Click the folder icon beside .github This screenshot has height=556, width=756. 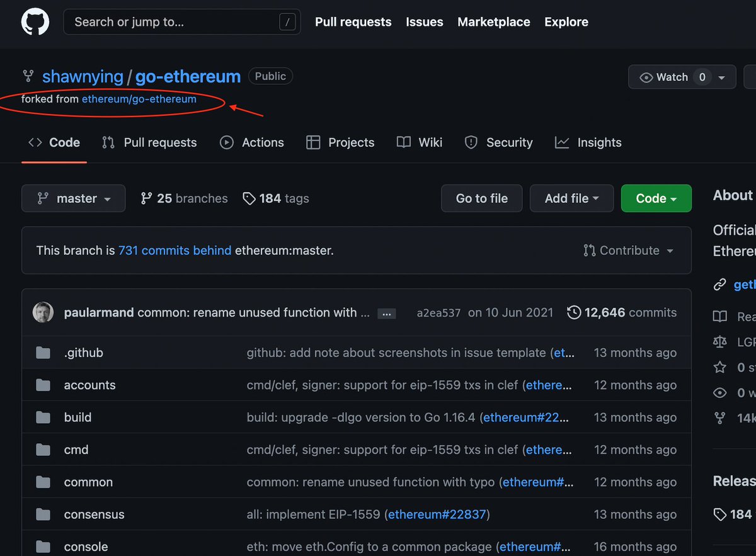pyautogui.click(x=43, y=353)
